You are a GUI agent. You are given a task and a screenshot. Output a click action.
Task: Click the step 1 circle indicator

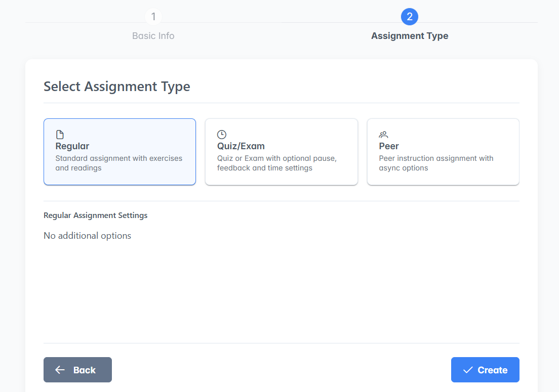(x=153, y=17)
